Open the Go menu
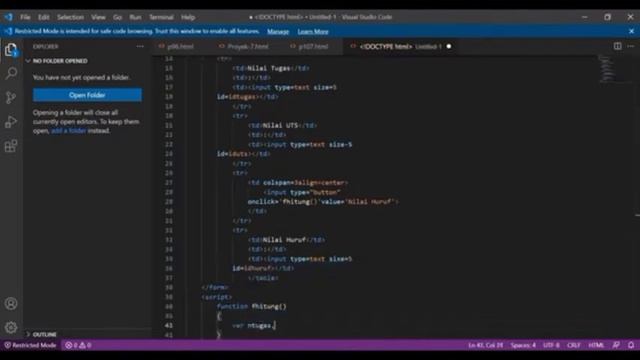640x360 pixels. (x=118, y=17)
